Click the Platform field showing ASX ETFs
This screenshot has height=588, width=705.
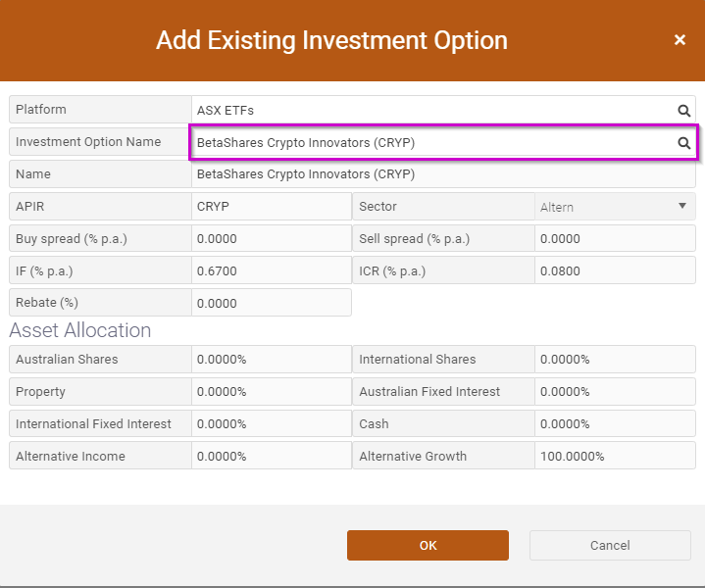click(443, 110)
